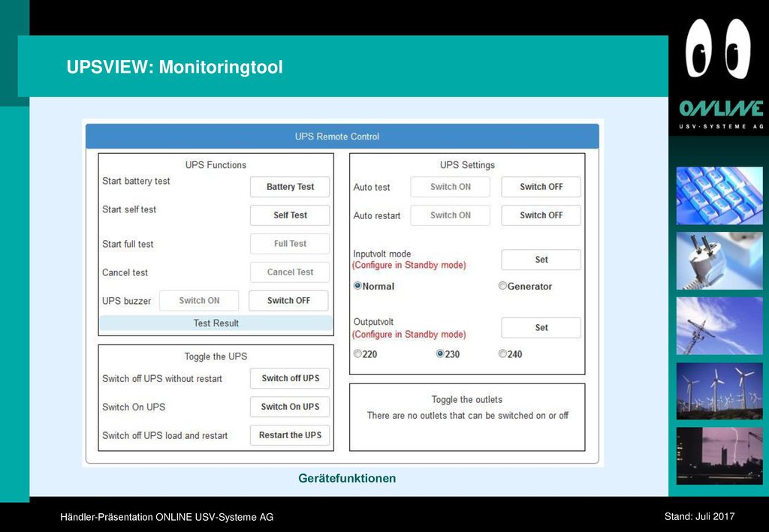
Task: Click red Outputvolt 'Configure in Standby mode' note
Action: coord(409,335)
